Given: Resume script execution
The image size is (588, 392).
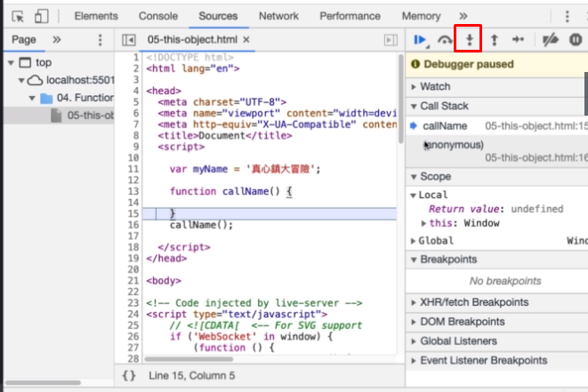Looking at the screenshot, I should click(420, 39).
